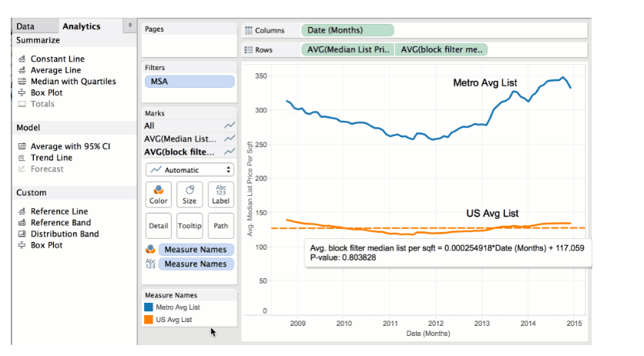Select the Trend Line label
The height and width of the screenshot is (356, 644).
pos(52,158)
